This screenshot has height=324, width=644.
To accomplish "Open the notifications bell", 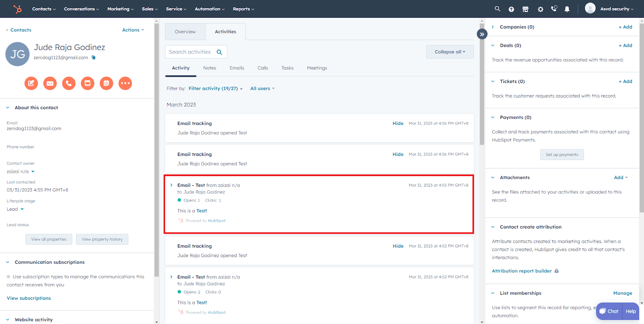I will coord(567,9).
